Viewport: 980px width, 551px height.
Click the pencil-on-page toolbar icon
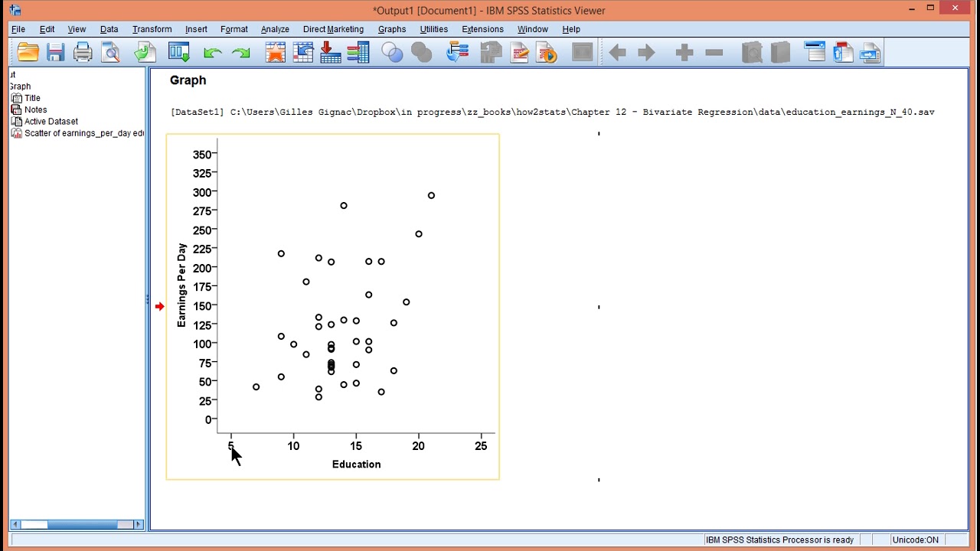519,52
